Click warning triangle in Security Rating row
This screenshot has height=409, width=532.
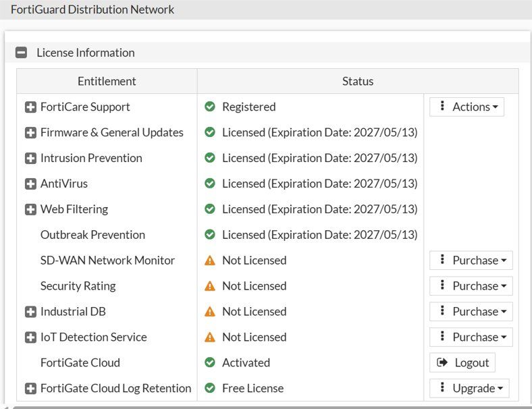click(210, 286)
